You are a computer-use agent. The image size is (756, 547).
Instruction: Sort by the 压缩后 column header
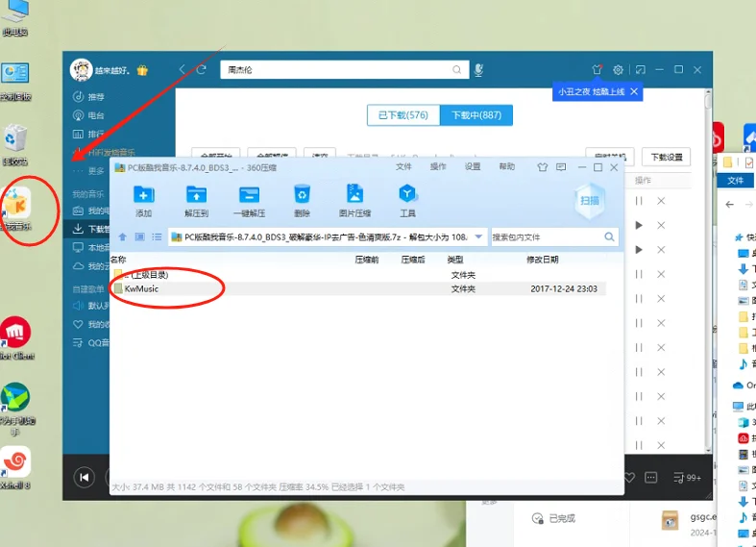(x=413, y=260)
